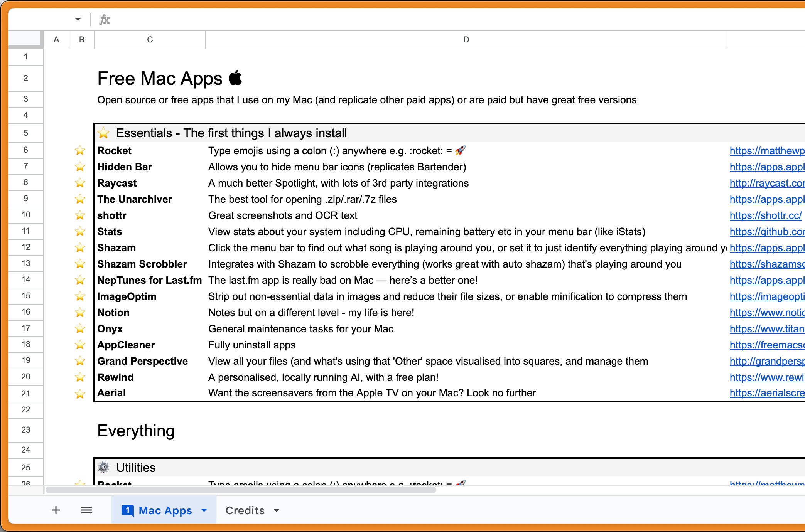Open the grandperspective link
805x532 pixels.
point(767,361)
